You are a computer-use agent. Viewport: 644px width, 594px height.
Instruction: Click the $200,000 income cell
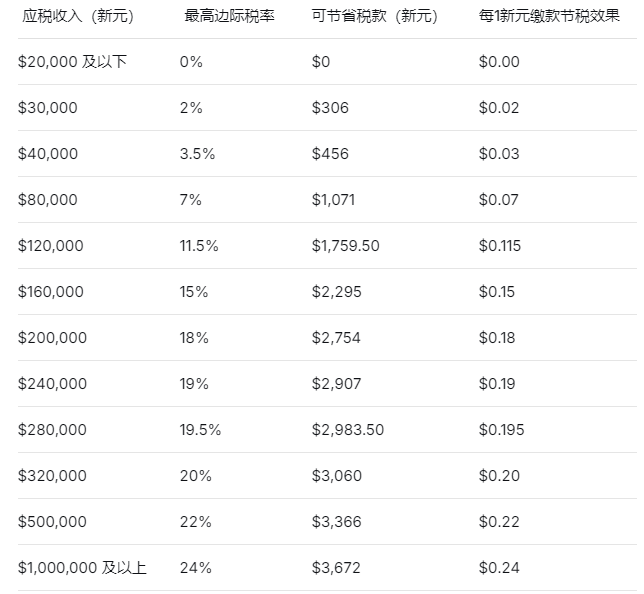pyautogui.click(x=53, y=338)
